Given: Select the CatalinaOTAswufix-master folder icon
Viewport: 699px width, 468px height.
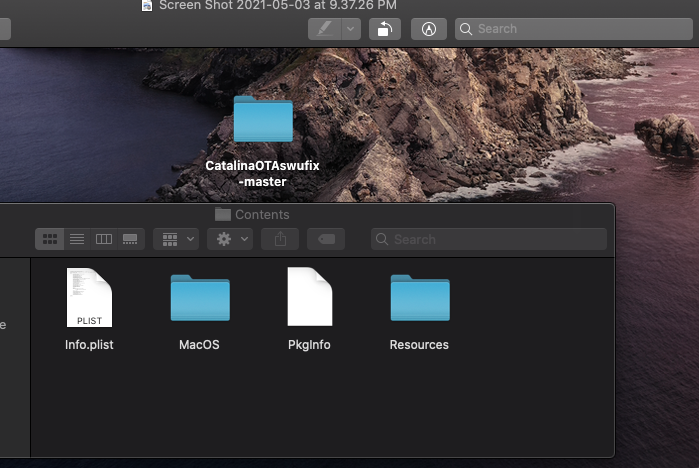Looking at the screenshot, I should pyautogui.click(x=263, y=119).
